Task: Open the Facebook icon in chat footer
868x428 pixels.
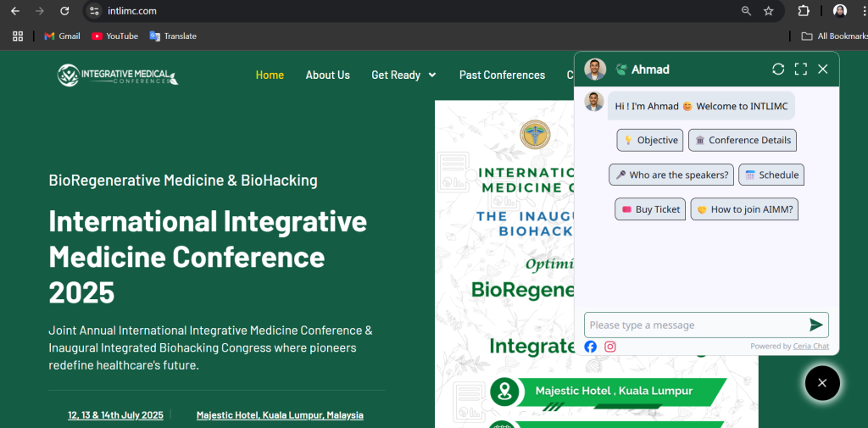Action: 591,347
